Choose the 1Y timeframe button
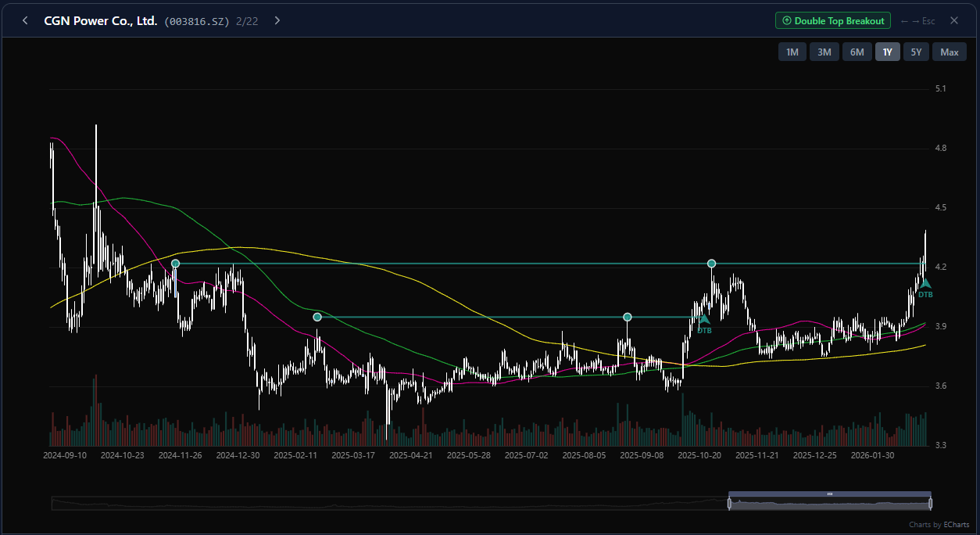Screen dimensions: 980x535 (x=887, y=52)
